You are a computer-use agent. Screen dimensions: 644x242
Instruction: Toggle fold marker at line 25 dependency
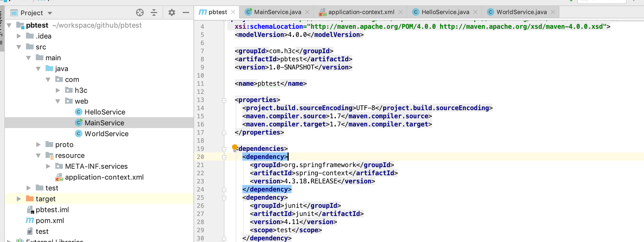tap(224, 198)
